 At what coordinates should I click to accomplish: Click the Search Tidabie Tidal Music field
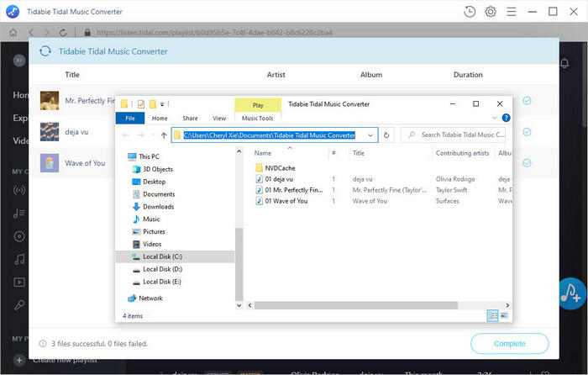[453, 135]
